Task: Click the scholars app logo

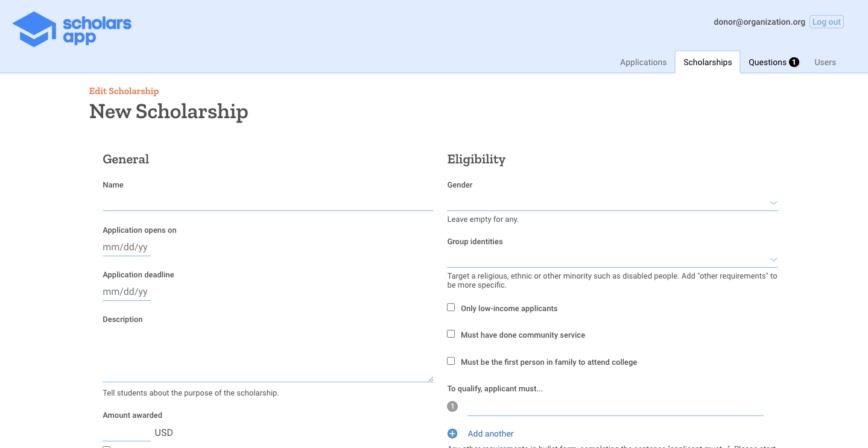Action: (72, 28)
